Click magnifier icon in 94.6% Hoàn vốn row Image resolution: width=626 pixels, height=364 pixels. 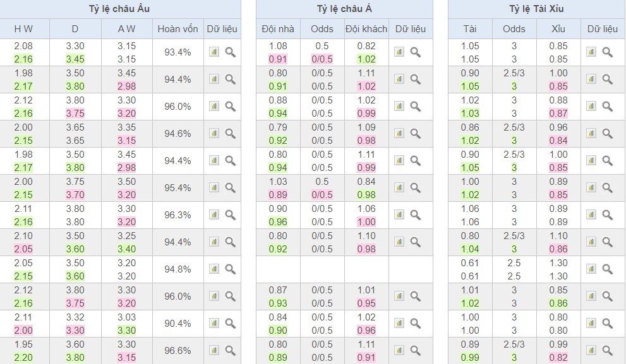(x=231, y=134)
